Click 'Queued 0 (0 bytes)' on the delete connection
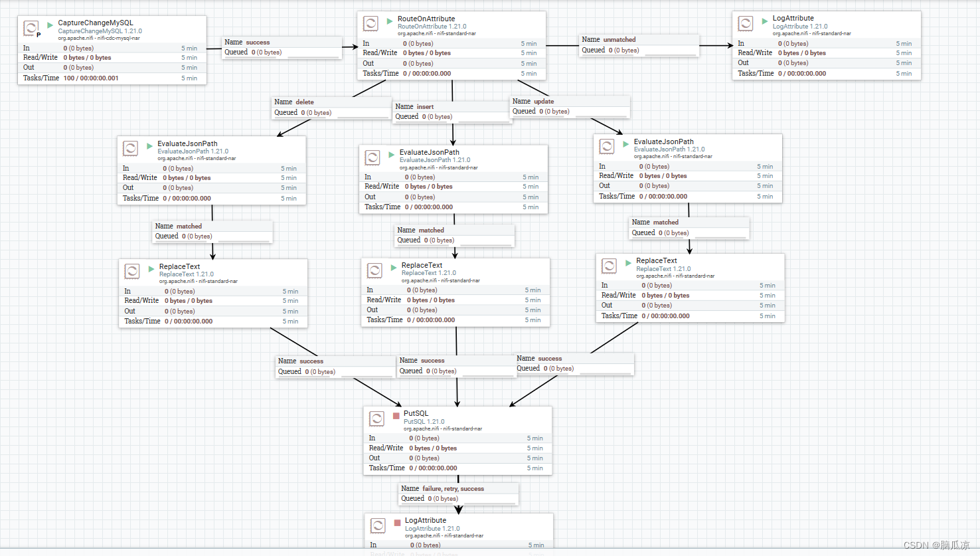This screenshot has width=980, height=556. pyautogui.click(x=303, y=112)
